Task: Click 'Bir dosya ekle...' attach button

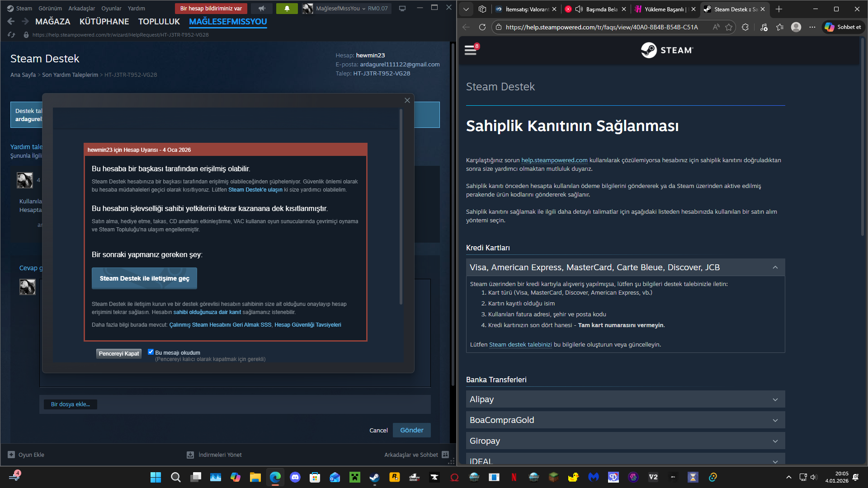Action: [x=71, y=404]
